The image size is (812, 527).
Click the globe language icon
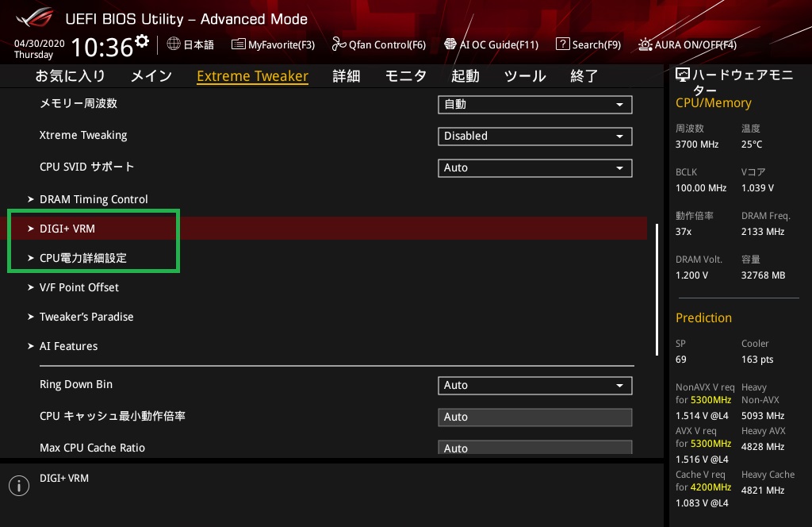click(x=174, y=44)
